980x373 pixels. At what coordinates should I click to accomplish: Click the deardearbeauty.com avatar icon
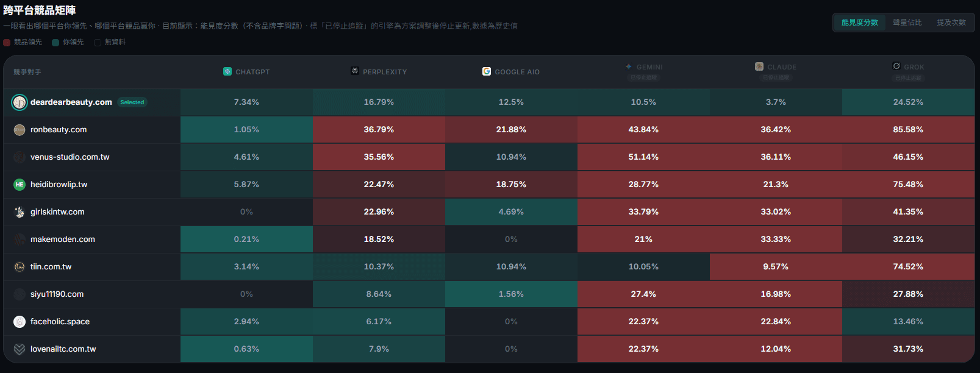point(20,102)
